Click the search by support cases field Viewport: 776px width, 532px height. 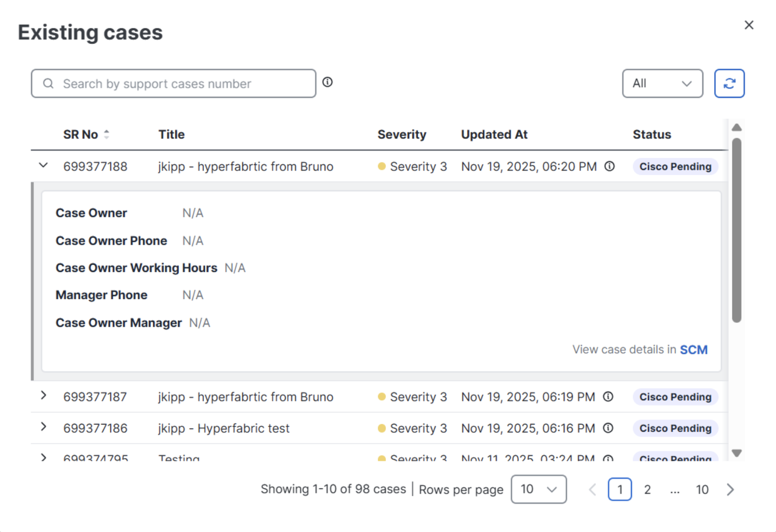pyautogui.click(x=174, y=84)
